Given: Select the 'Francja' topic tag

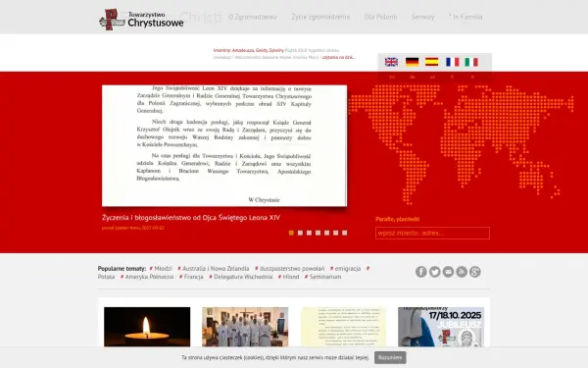Looking at the screenshot, I should click(x=191, y=277).
